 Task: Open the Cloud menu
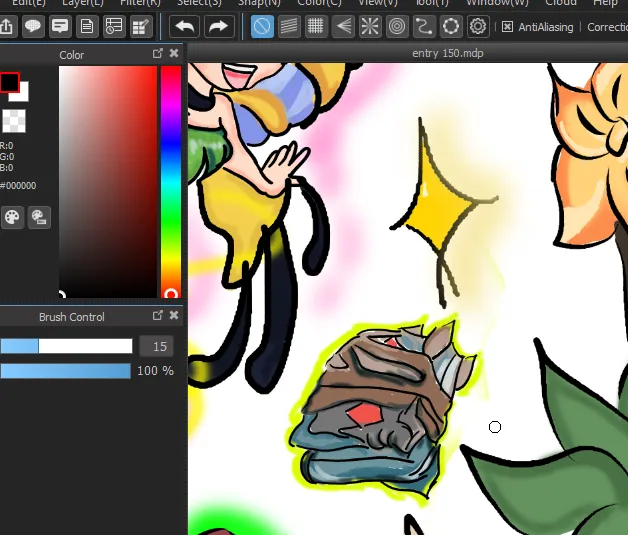561,3
